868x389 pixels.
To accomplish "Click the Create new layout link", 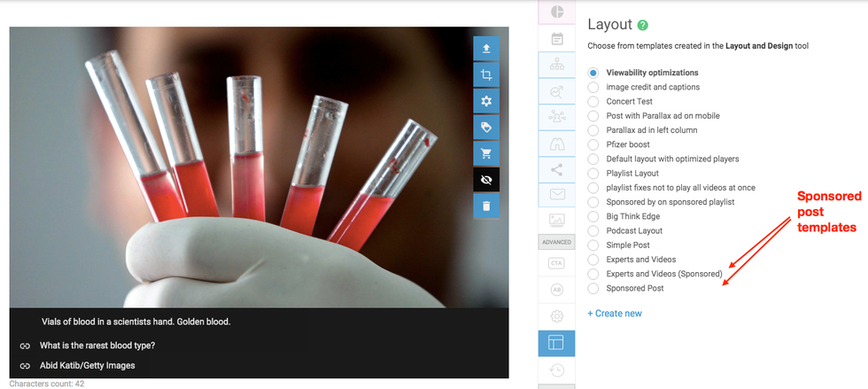I will pos(615,313).
